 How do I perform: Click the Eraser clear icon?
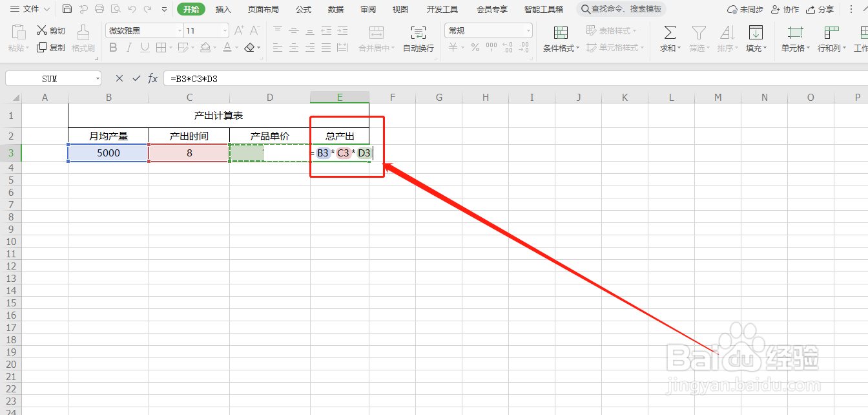point(249,47)
